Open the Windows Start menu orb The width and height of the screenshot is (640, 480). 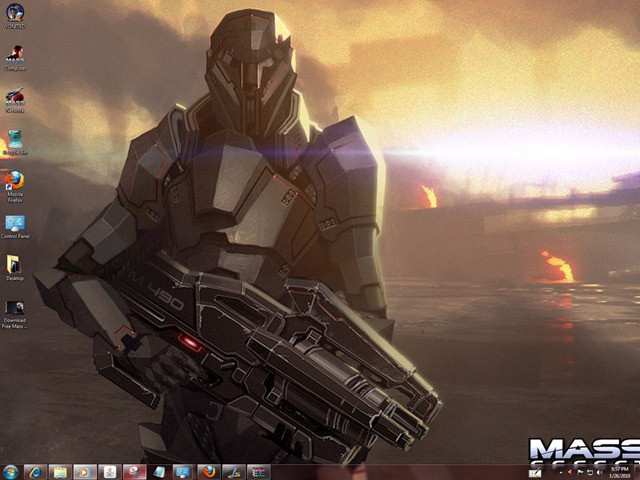pos(11,472)
